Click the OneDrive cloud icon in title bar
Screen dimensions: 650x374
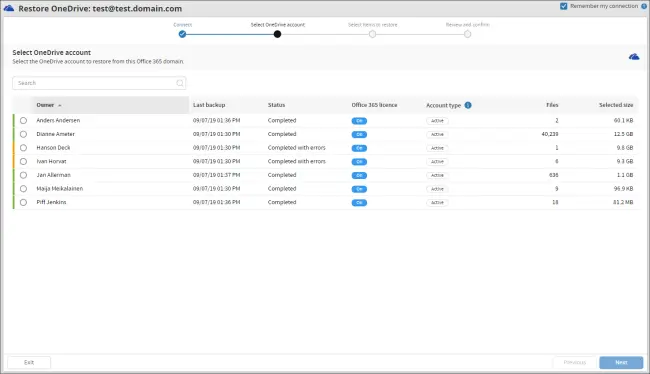pyautogui.click(x=9, y=8)
